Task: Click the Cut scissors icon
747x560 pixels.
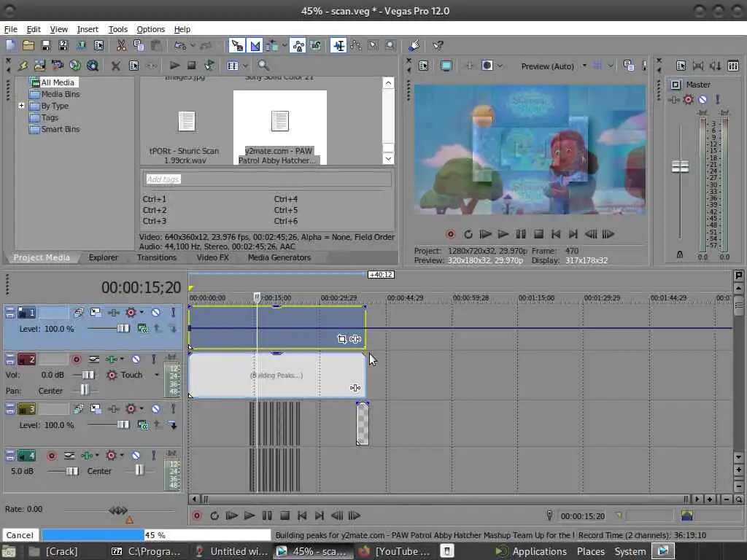Action: pyautogui.click(x=121, y=46)
